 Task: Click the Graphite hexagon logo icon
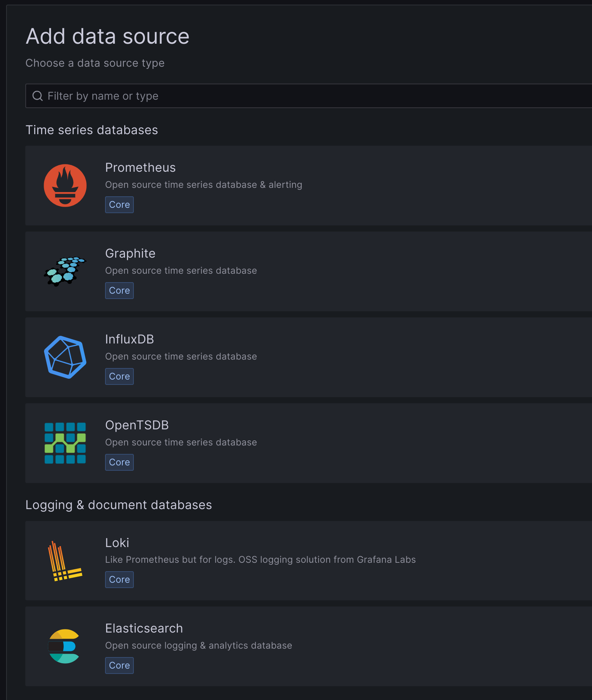(x=65, y=271)
